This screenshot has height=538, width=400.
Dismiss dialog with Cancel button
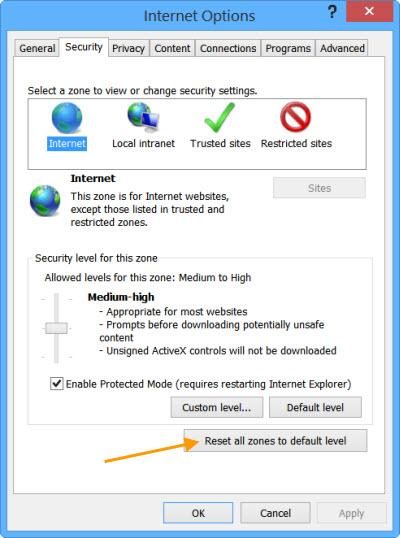[x=275, y=513]
